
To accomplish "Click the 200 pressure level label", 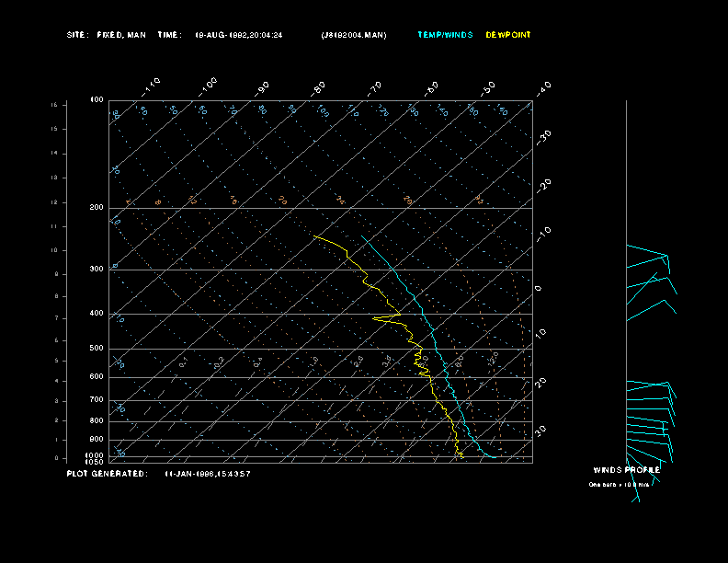I will [97, 208].
